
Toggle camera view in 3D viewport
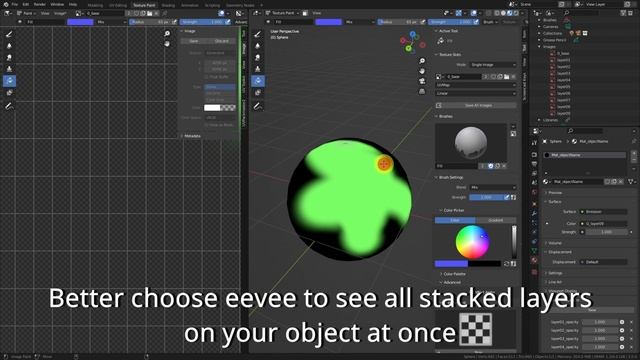[422, 81]
